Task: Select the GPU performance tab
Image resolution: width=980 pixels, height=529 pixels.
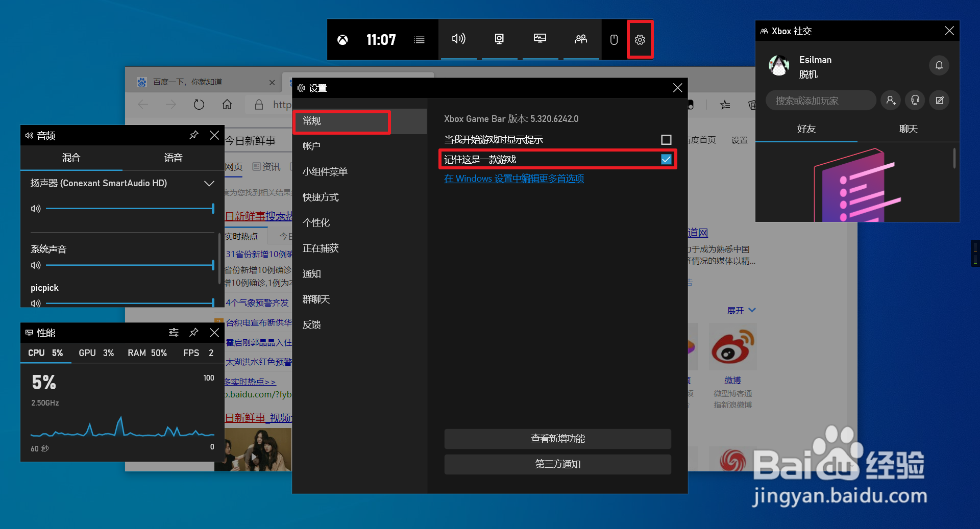Action: click(x=96, y=353)
